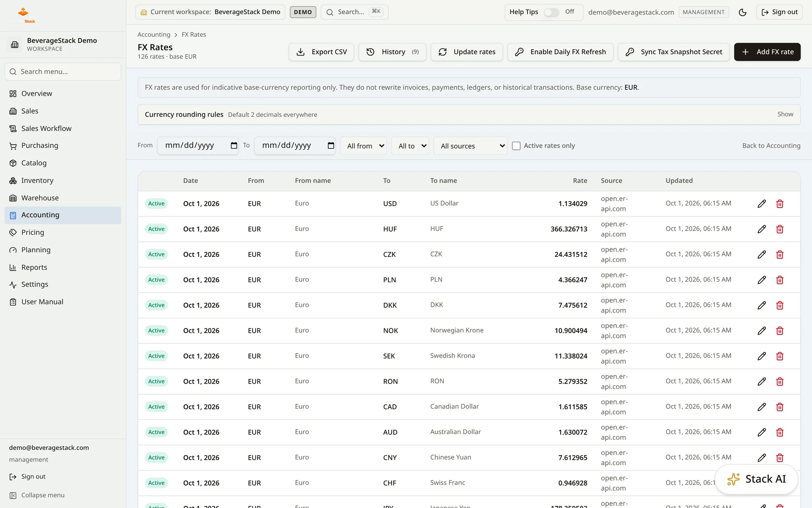Screen dimensions: 812x508
Task: Click Sign out in the top bar
Action: pos(779,12)
